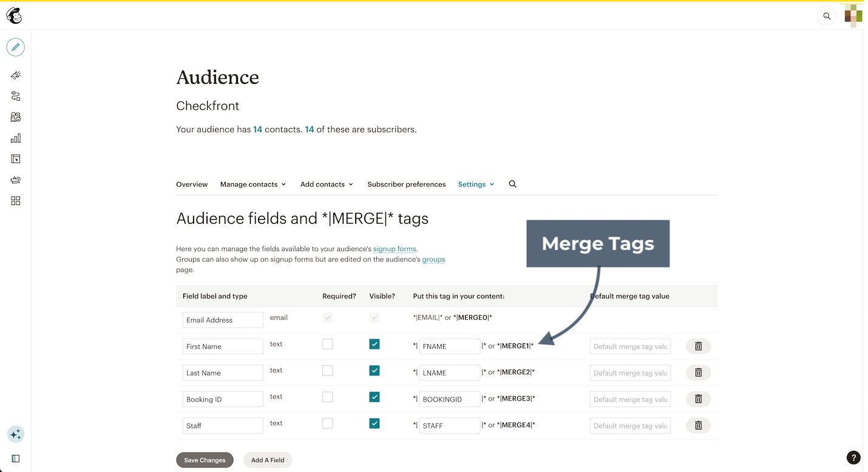Viewport: 868px width, 472px height.
Task: Delete the Last Name field trash icon
Action: point(698,373)
